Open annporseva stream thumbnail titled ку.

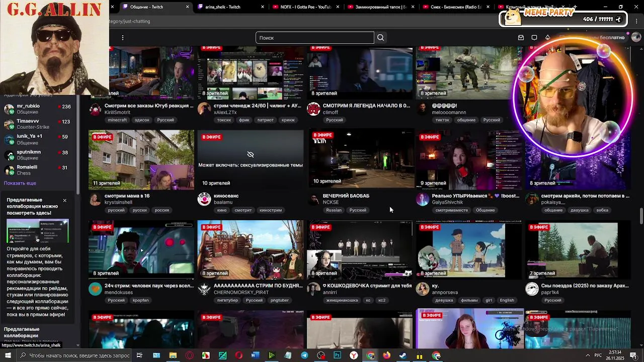(x=469, y=250)
